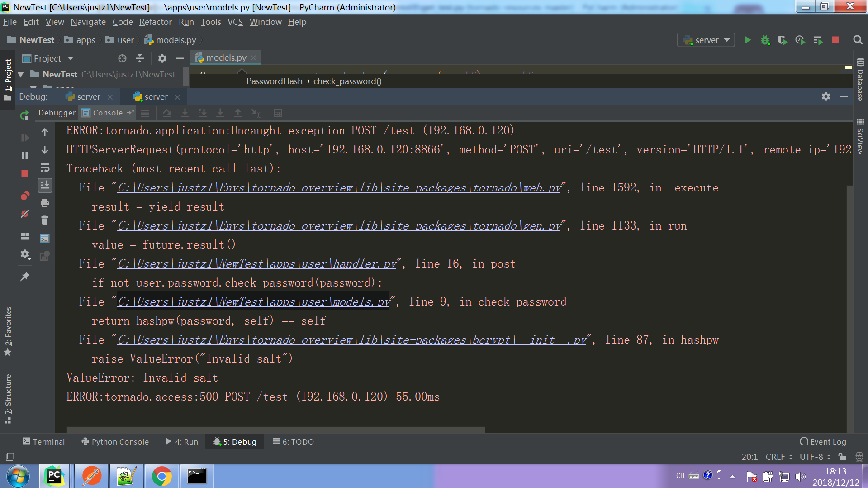The height and width of the screenshot is (488, 868).
Task: Open the 6: TODO tool window
Action: click(294, 442)
